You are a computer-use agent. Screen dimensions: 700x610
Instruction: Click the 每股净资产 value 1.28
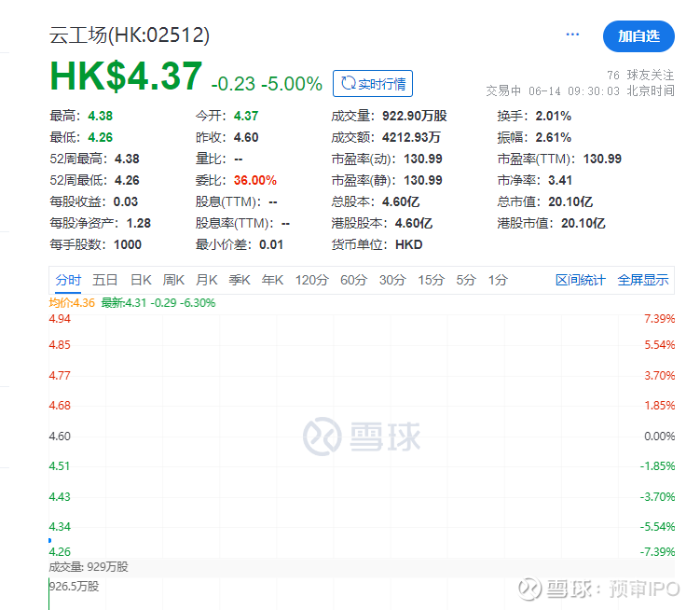click(139, 224)
